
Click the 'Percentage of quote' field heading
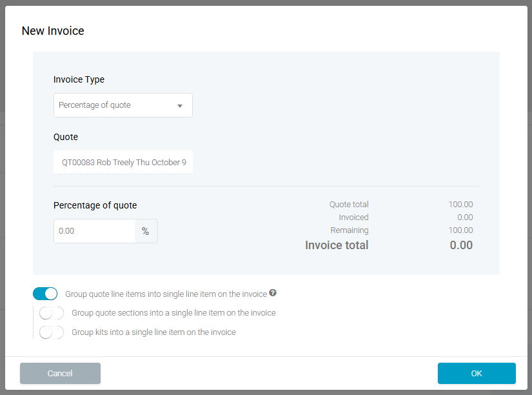(x=95, y=206)
